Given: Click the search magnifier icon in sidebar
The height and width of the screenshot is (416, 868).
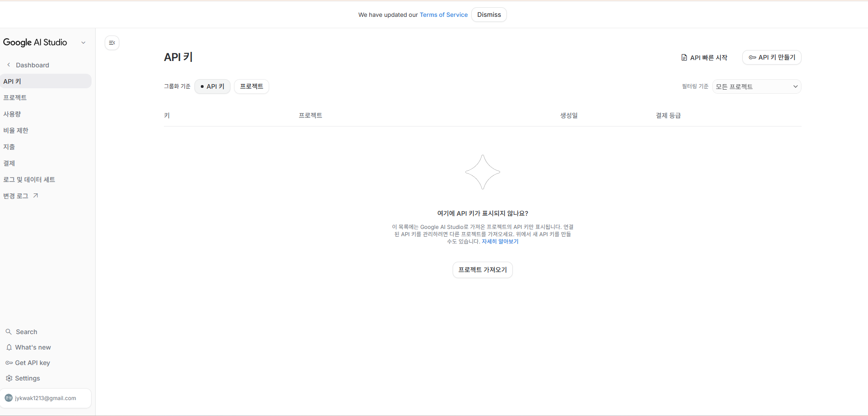Looking at the screenshot, I should pos(9,332).
